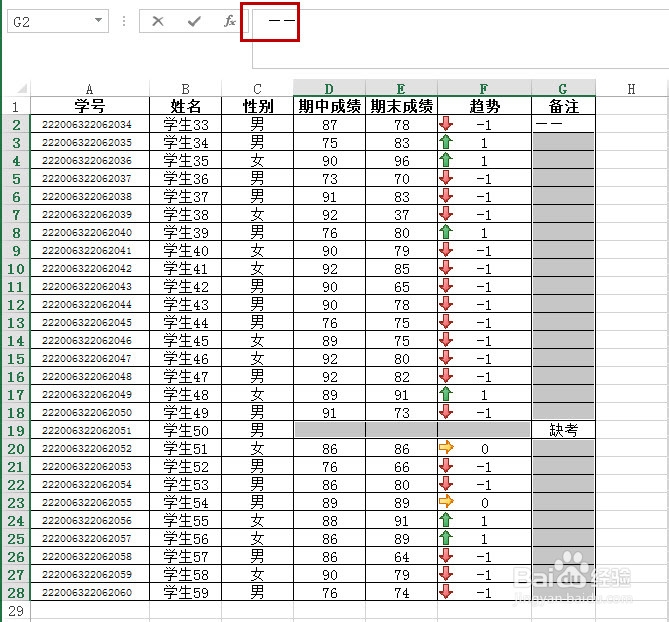Click final score 37 in row 7

coord(401,215)
